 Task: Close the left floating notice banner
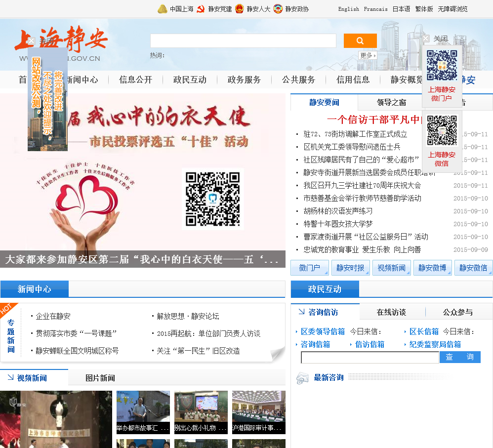(x=32, y=41)
